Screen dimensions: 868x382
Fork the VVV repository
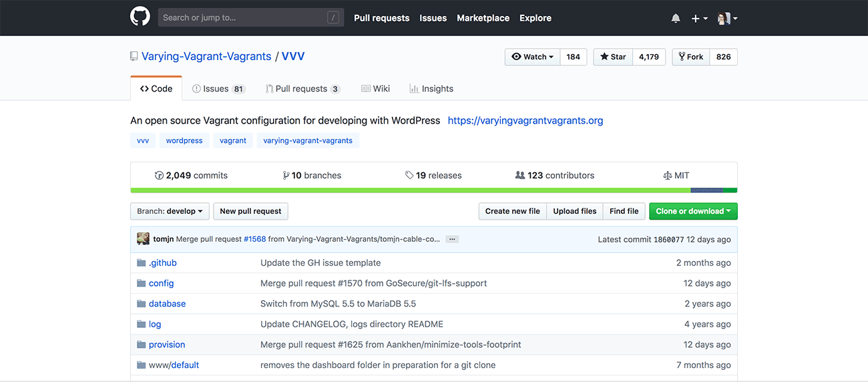pyautogui.click(x=690, y=57)
